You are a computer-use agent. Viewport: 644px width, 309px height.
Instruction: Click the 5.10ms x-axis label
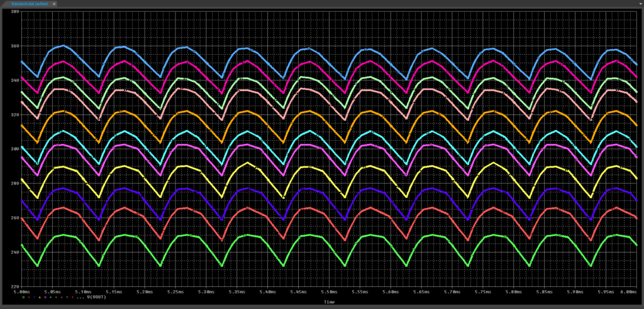tap(84, 292)
